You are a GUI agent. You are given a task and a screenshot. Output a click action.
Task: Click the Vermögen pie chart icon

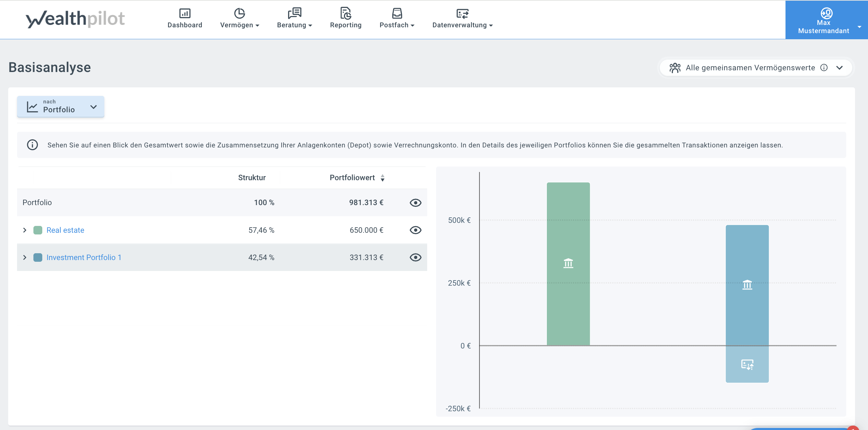pos(239,13)
